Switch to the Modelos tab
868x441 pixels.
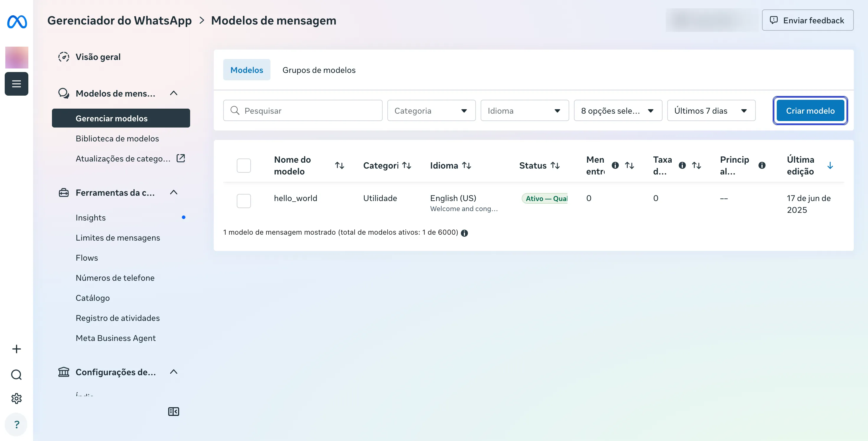247,70
